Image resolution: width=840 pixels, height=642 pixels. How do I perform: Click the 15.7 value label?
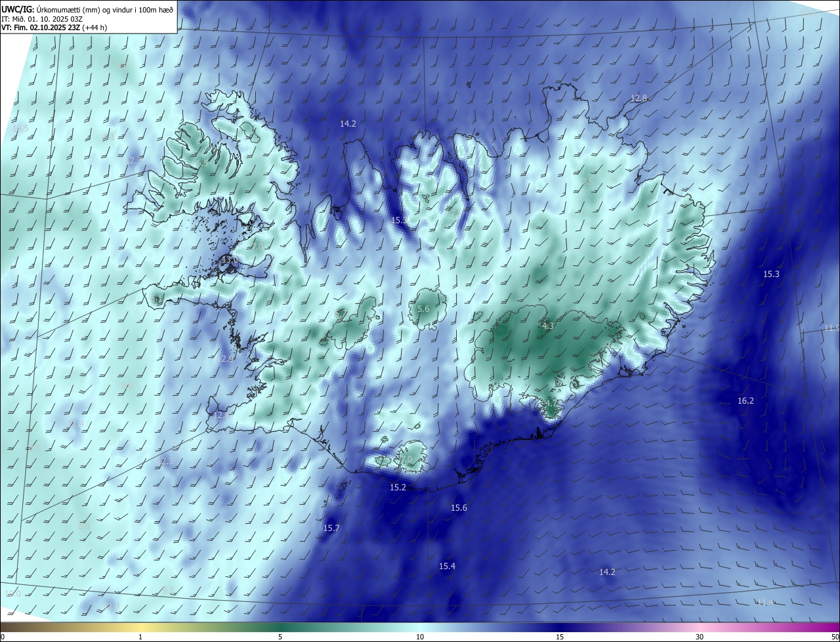tap(331, 528)
